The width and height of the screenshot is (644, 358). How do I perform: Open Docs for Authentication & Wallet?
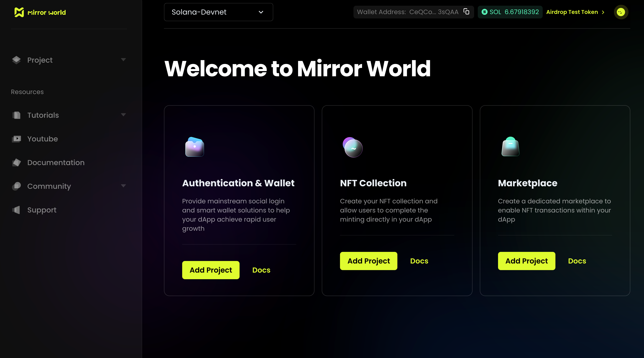coord(261,270)
